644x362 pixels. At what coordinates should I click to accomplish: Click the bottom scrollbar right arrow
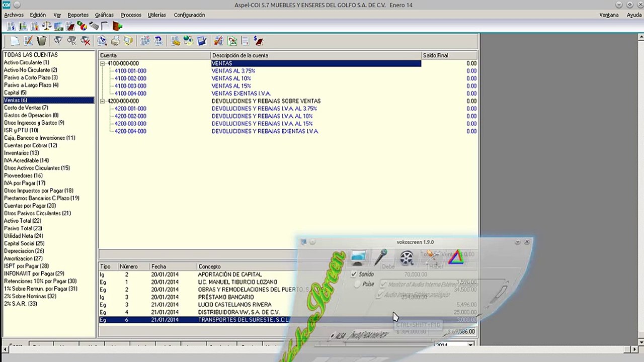pos(634,349)
